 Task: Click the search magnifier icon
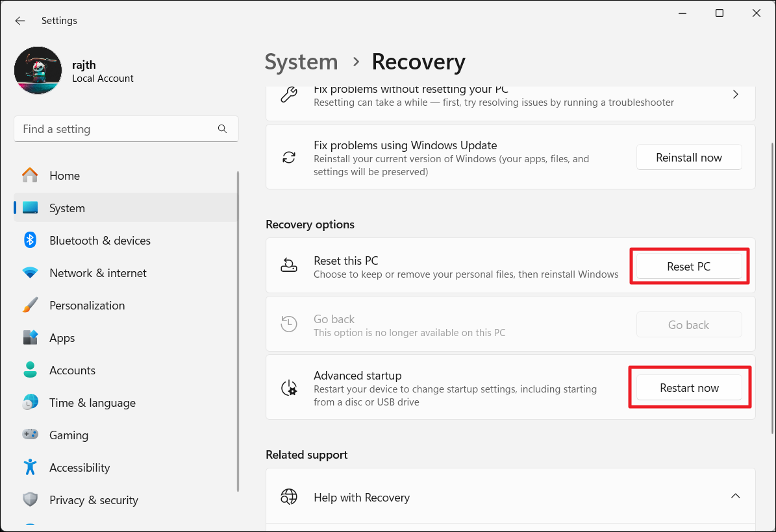[223, 129]
